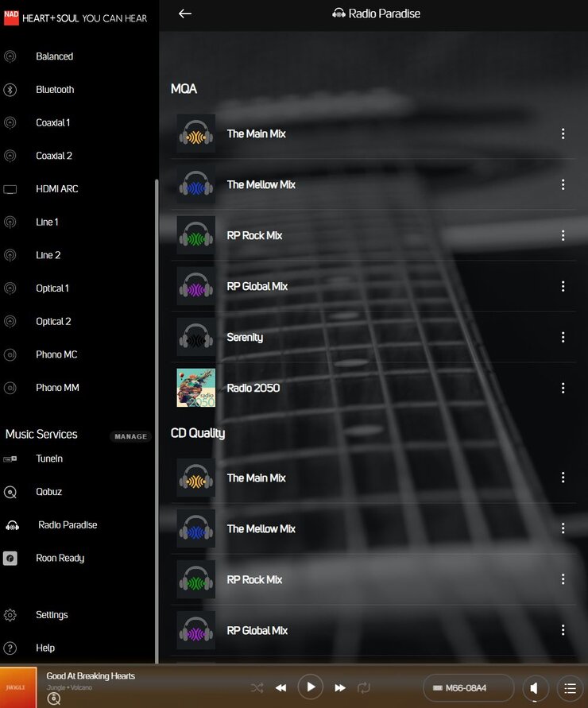Viewport: 588px width, 708px height.
Task: Choose the Phono MC turntable icon
Action: (10, 354)
